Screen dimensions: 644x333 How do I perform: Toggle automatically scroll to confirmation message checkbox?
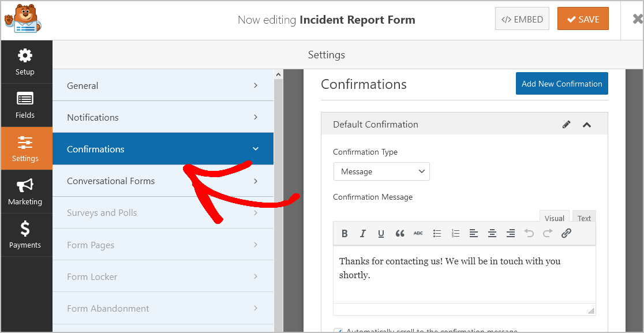[338, 331]
